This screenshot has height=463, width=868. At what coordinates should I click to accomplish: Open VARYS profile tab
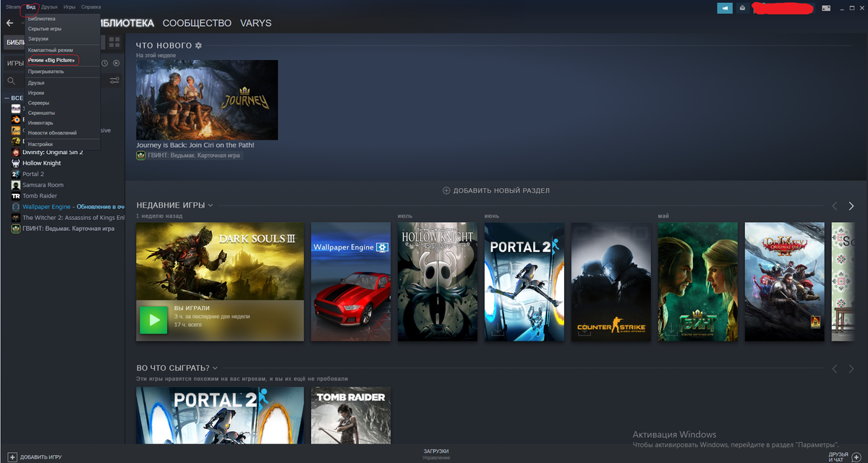pos(255,23)
